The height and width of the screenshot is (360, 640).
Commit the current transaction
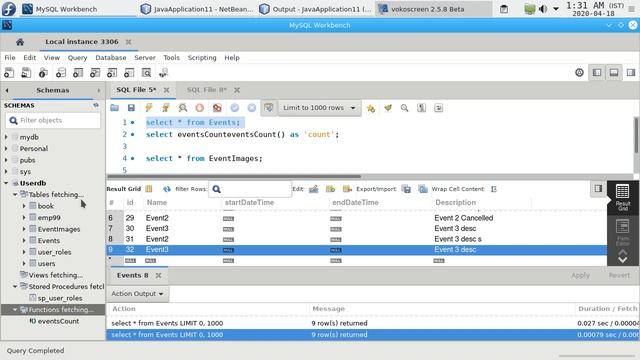tap(235, 108)
